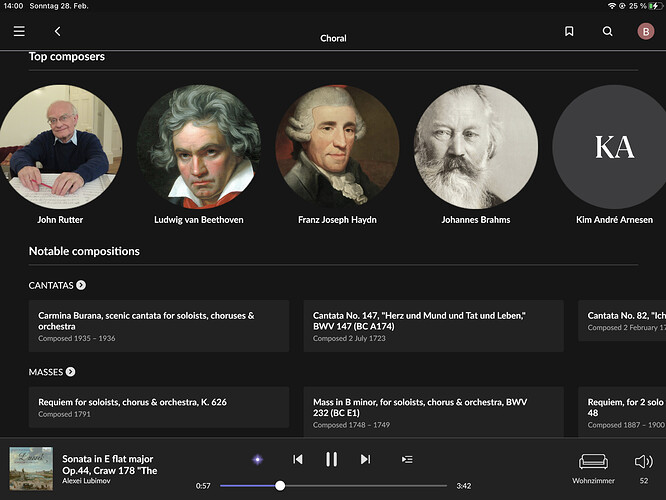The height and width of the screenshot is (500, 666).
Task: Click 'Composed 1887 – 1900' text
Action: pyautogui.click(x=626, y=425)
